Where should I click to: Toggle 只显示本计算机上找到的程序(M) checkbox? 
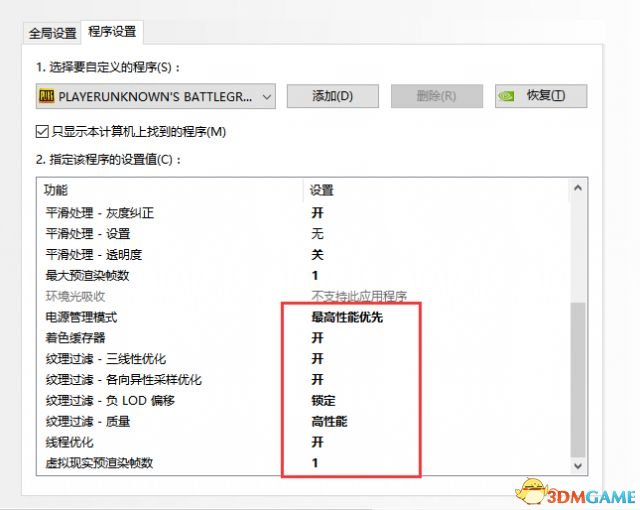42,132
